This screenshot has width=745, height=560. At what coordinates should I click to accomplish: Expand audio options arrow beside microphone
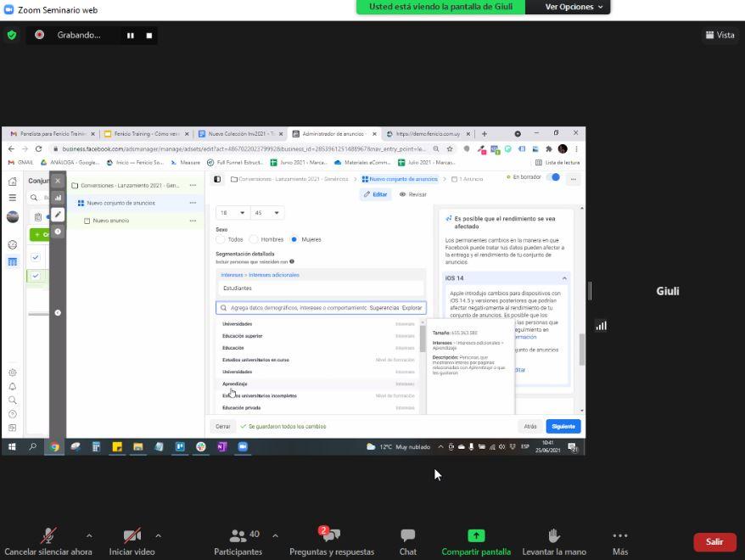pyautogui.click(x=89, y=535)
